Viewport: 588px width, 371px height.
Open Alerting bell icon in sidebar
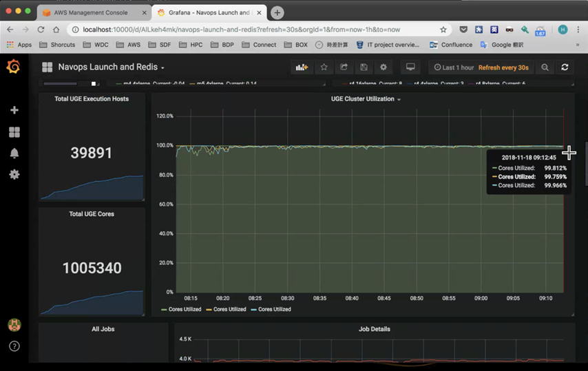coord(14,153)
